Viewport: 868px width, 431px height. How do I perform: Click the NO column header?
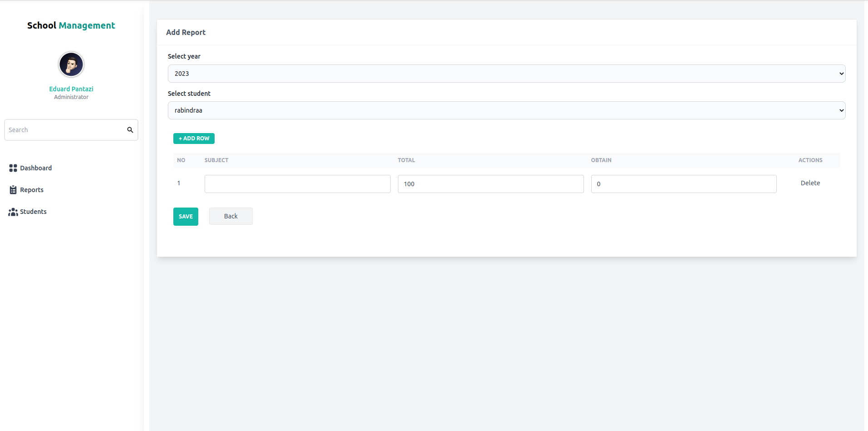pyautogui.click(x=181, y=160)
